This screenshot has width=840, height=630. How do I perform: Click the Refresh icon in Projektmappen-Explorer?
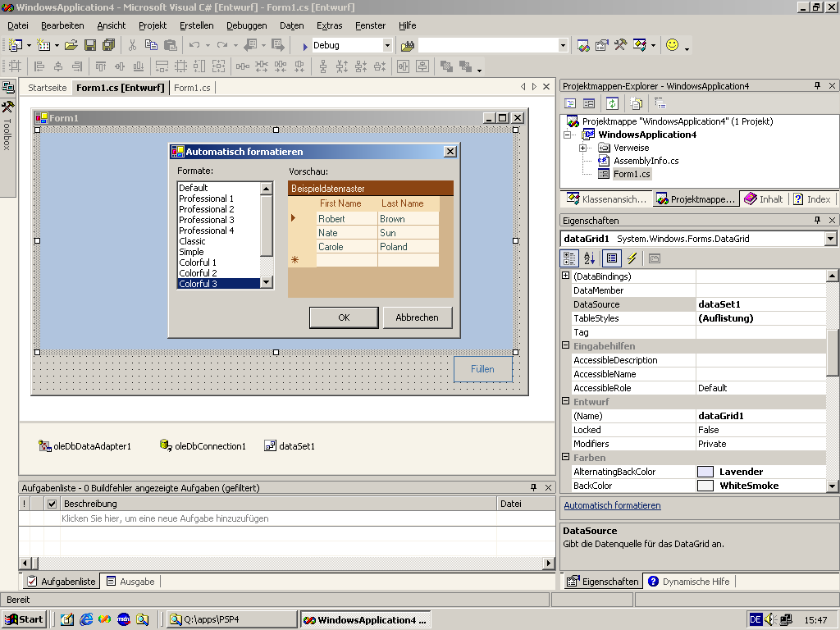click(612, 103)
